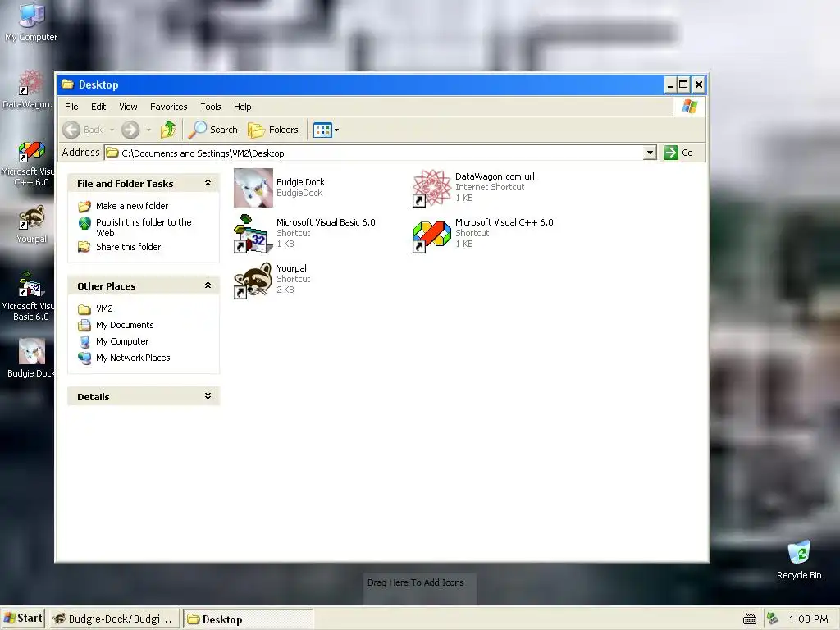Open the Forward button history dropdown
This screenshot has height=630, width=840.
[x=148, y=130]
